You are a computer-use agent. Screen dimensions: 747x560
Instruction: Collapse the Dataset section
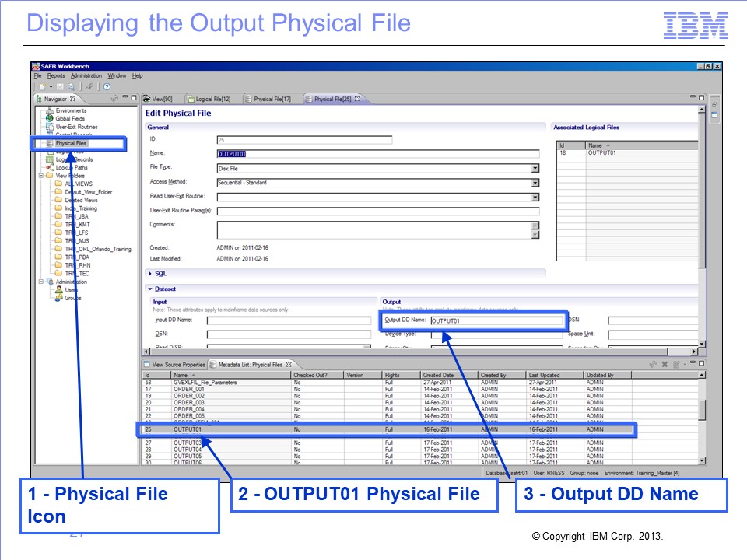[x=150, y=289]
